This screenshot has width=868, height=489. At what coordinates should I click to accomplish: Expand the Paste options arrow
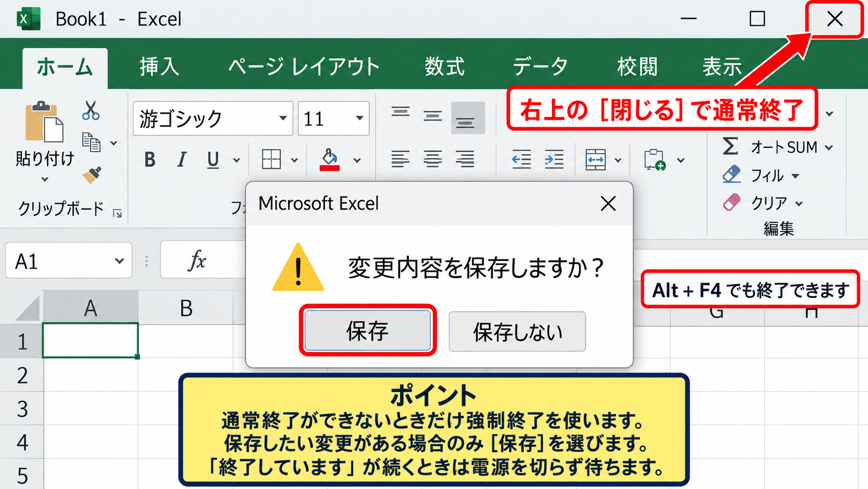(45, 180)
